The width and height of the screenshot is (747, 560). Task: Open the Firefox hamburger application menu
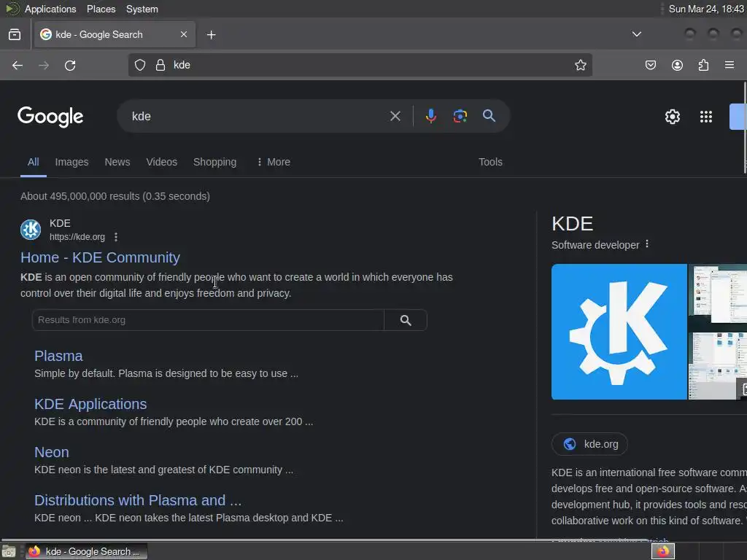point(729,65)
